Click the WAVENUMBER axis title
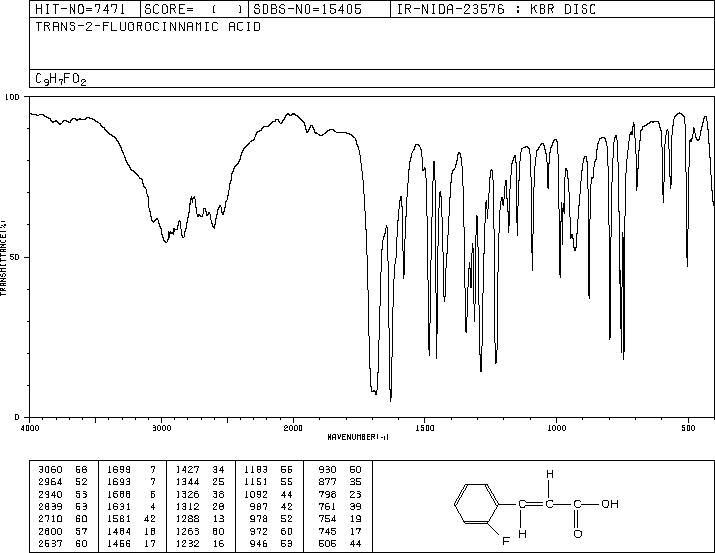The width and height of the screenshot is (715, 553). pos(358,437)
